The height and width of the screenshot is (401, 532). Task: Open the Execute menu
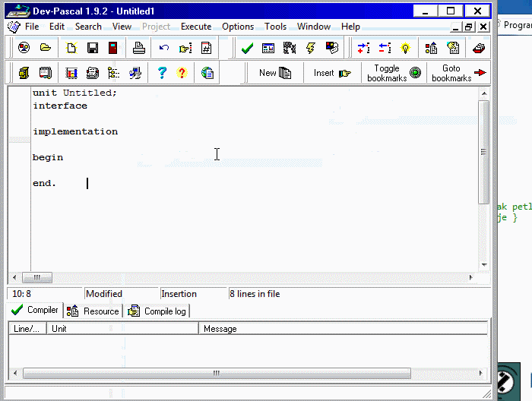pos(196,26)
